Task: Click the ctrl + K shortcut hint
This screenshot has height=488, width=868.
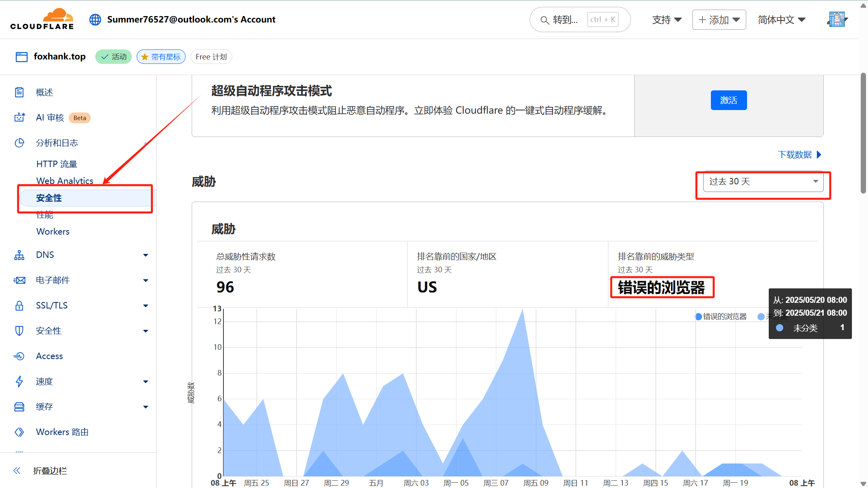Action: point(603,20)
